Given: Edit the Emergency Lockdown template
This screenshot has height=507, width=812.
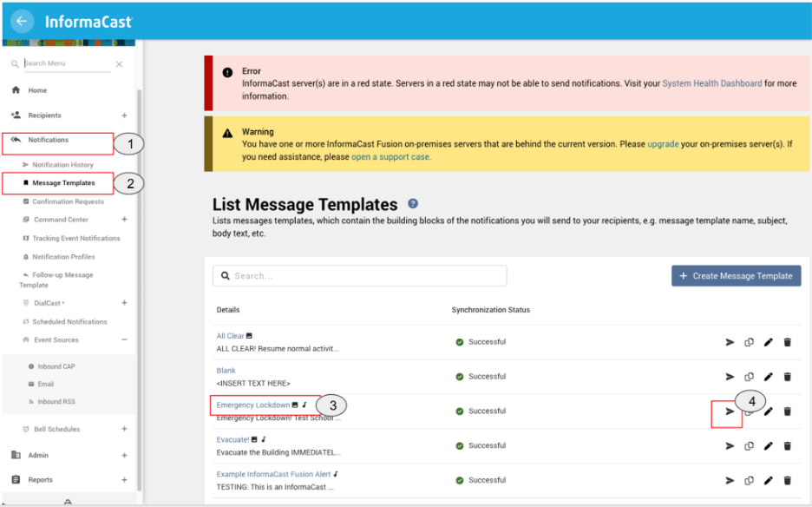Looking at the screenshot, I should [x=768, y=412].
